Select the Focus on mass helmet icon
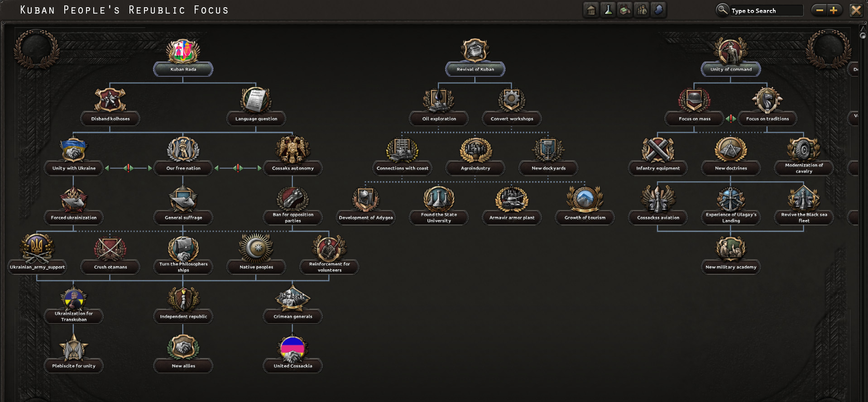 [694, 100]
